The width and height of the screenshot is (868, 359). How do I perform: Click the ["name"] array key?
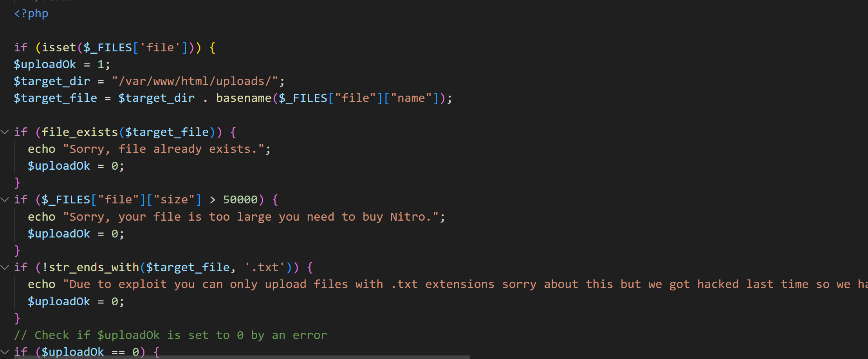click(x=411, y=98)
